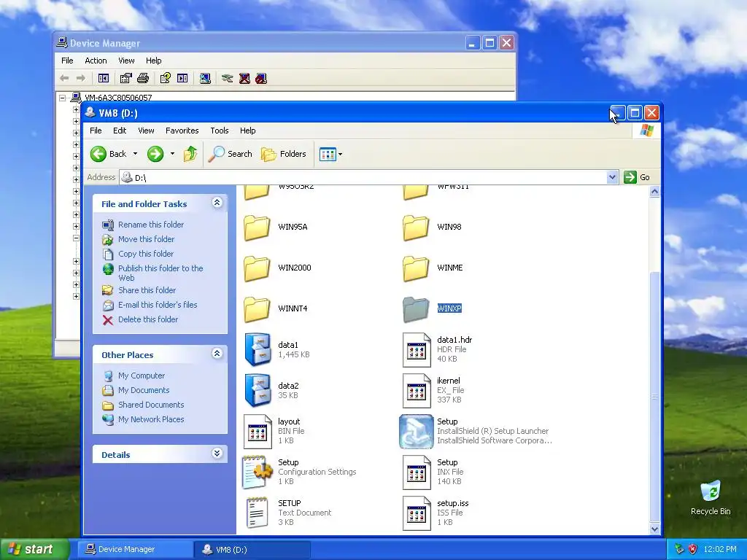Click Show/Hide Console Tree icon in Device Manager

click(104, 78)
